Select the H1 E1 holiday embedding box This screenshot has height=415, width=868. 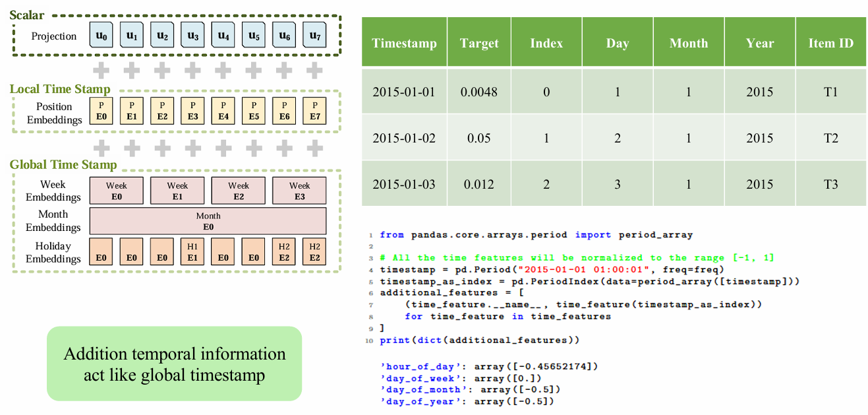(192, 251)
